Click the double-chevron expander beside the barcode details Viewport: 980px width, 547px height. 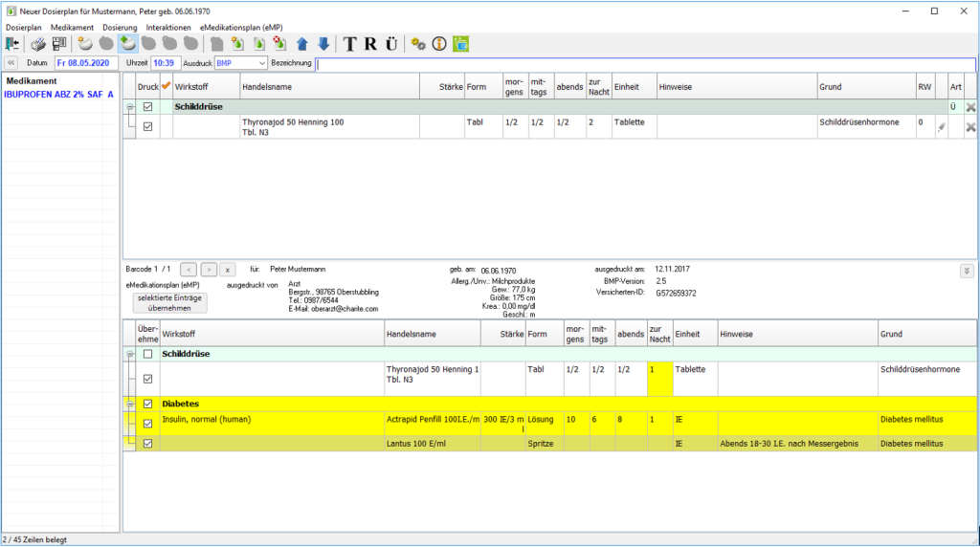(x=967, y=271)
